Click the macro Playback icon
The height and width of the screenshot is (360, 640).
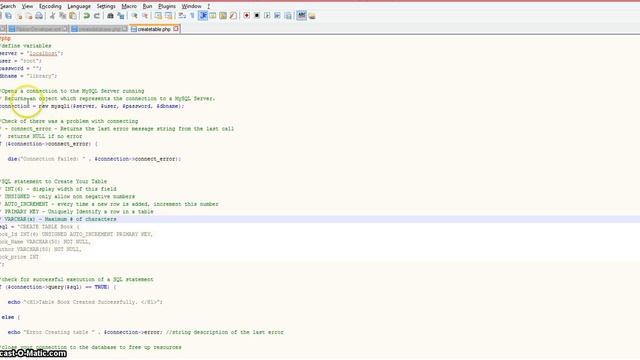point(267,16)
